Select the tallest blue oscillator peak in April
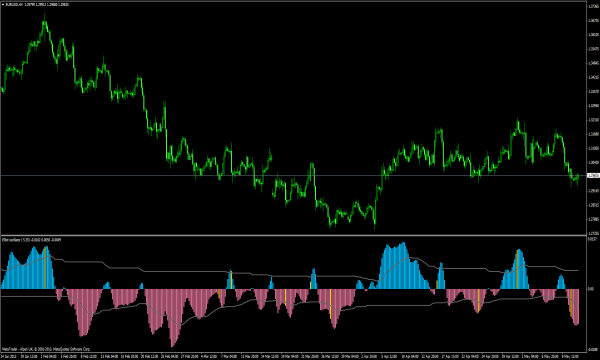The image size is (600, 360). point(403,245)
